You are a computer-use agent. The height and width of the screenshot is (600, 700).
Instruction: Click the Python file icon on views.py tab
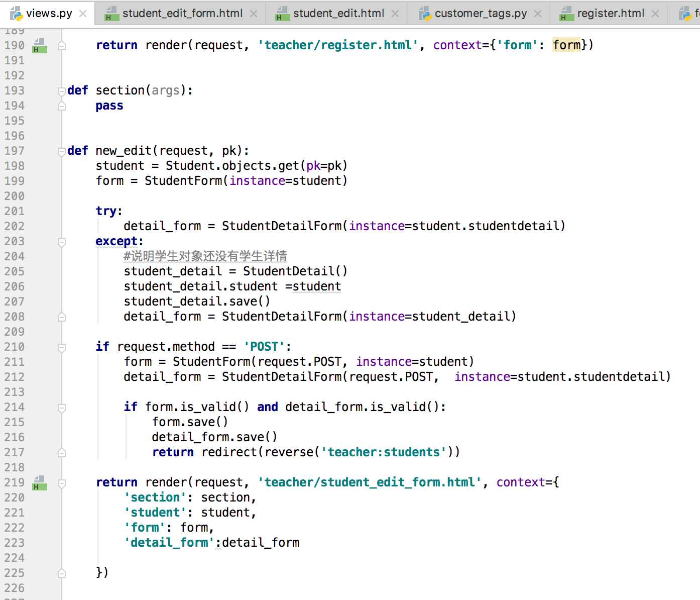tap(17, 14)
